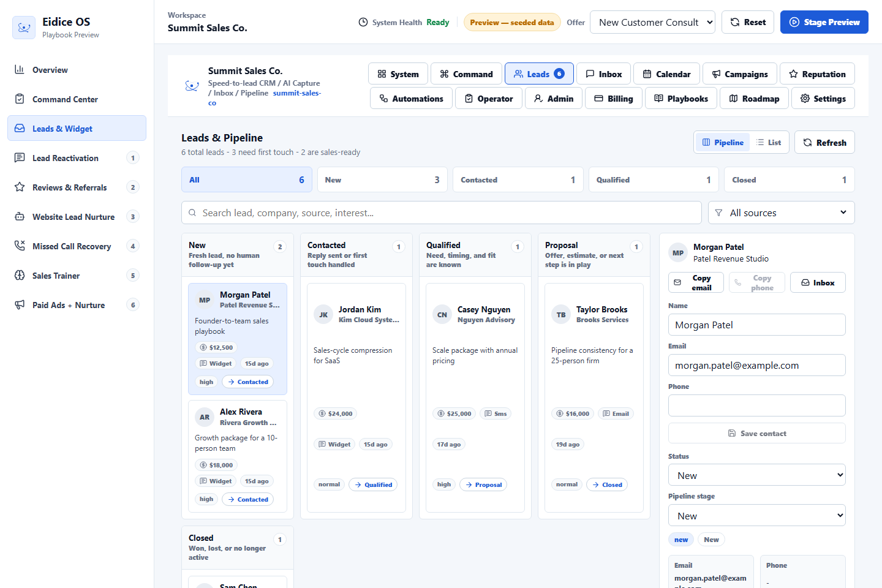This screenshot has height=588, width=882.
Task: Click the Inbox button in detail panel
Action: (x=818, y=282)
